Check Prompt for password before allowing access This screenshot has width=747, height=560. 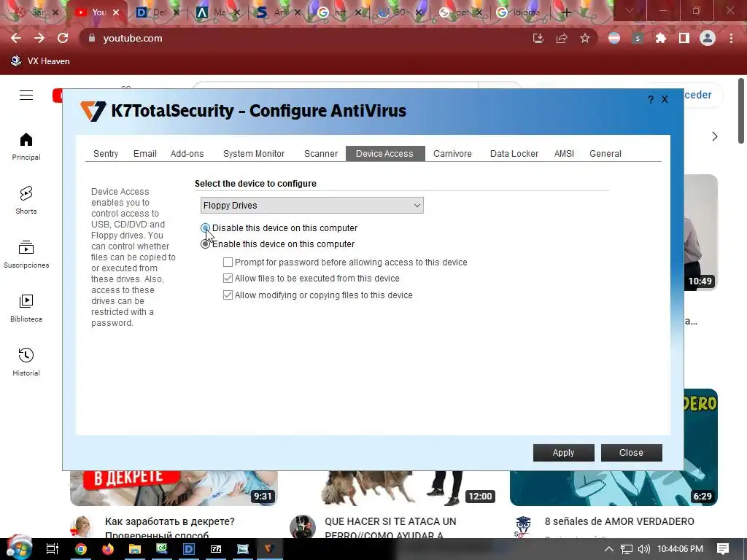coord(228,262)
